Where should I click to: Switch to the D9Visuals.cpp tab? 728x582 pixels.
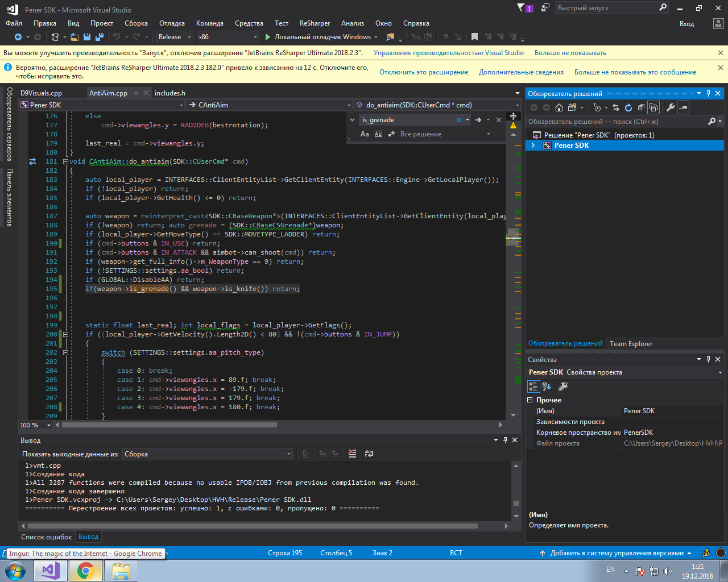(x=41, y=93)
